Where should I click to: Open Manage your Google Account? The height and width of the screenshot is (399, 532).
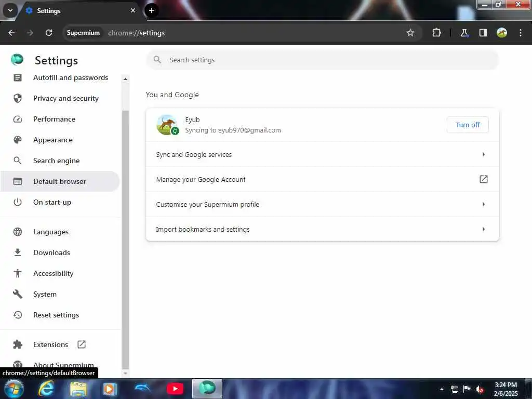[x=322, y=179]
